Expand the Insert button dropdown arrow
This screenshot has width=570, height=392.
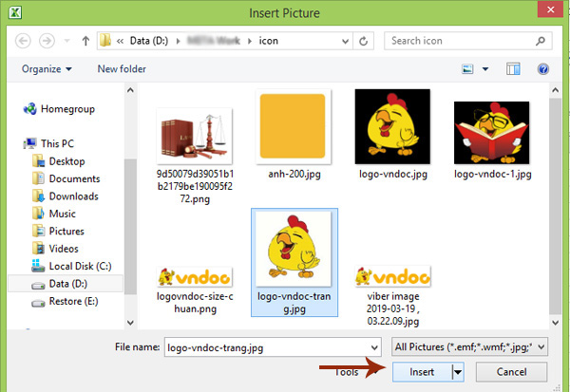[x=458, y=372]
